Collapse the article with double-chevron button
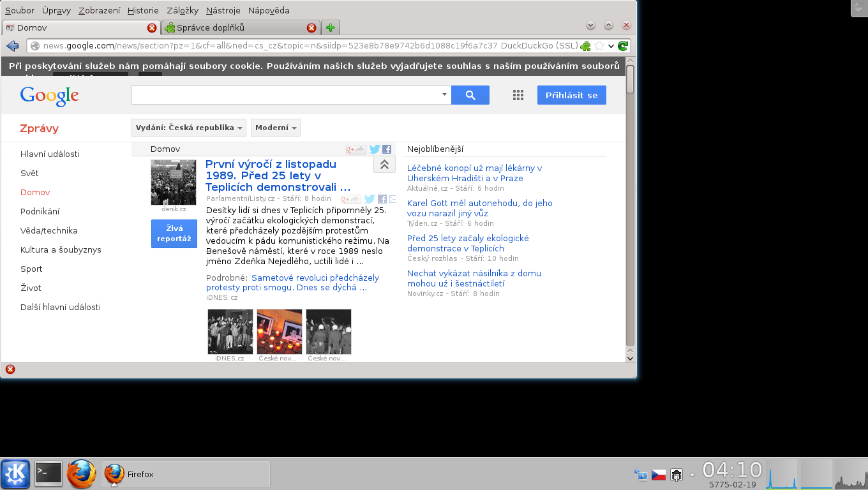Image resolution: width=868 pixels, height=490 pixels. pos(384,165)
